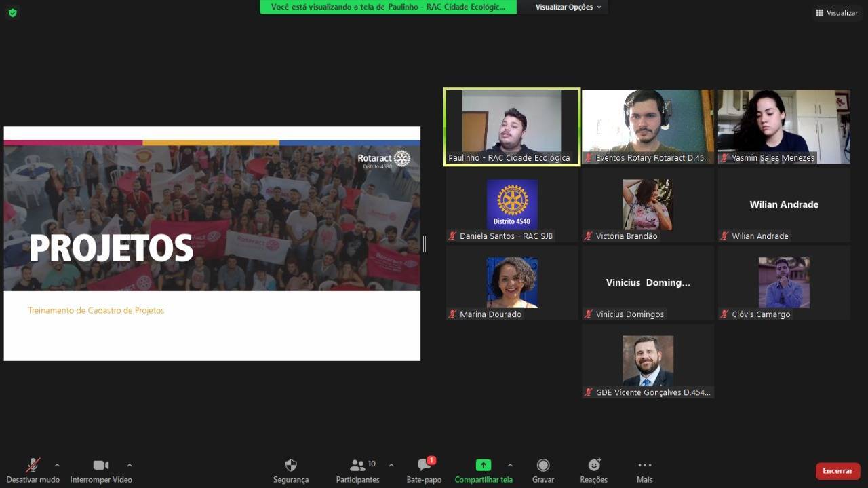
Task: Open the Segurança security menu
Action: tap(291, 470)
